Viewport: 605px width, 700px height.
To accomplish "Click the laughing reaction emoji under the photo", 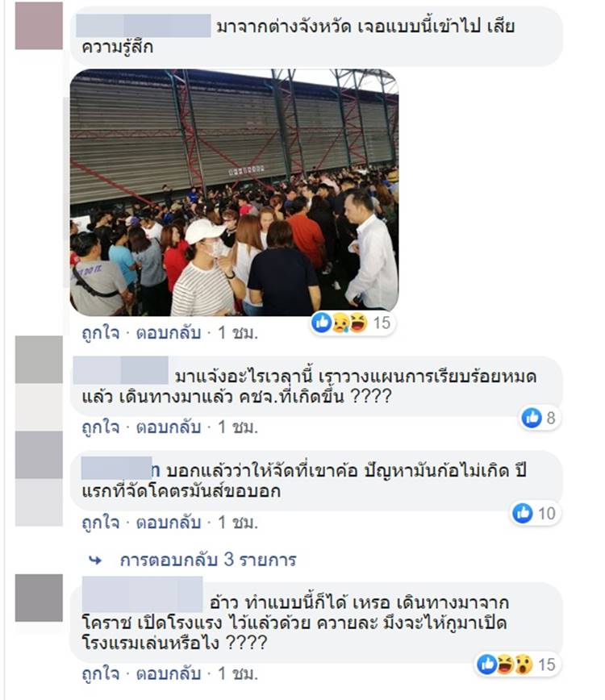I will point(358,323).
